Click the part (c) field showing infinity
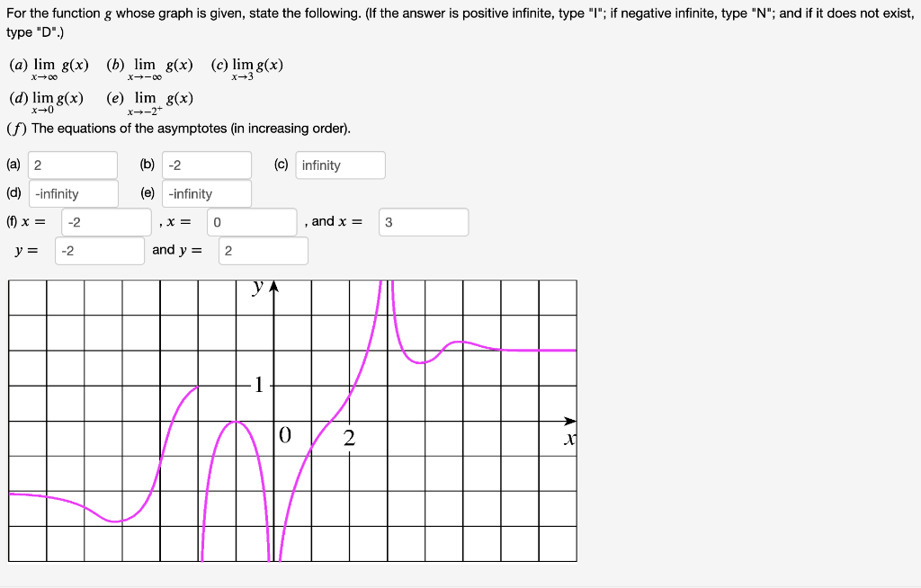 [x=340, y=165]
